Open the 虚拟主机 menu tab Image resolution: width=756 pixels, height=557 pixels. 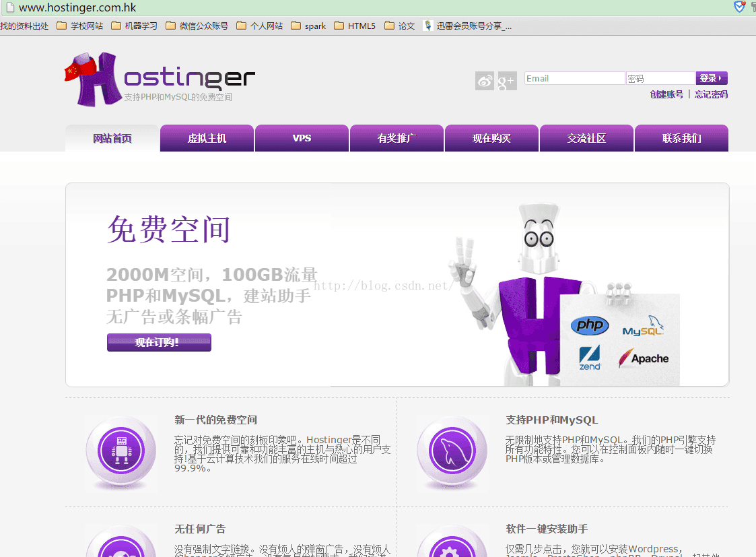(207, 138)
